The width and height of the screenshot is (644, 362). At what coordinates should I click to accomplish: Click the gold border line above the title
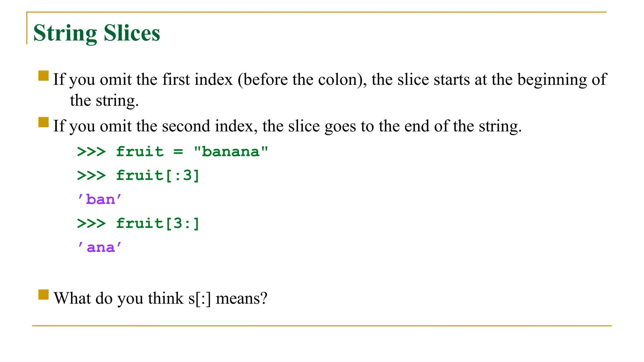[x=316, y=12]
